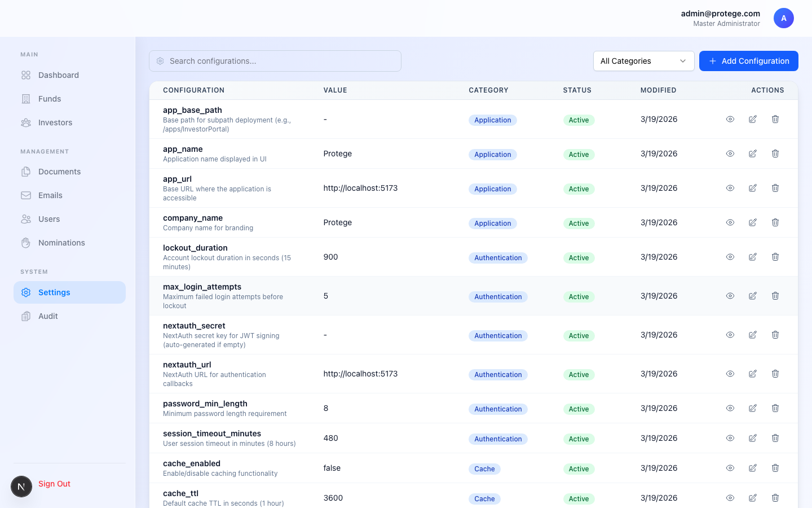
Task: Select the Funds sidebar icon
Action: pyautogui.click(x=26, y=98)
